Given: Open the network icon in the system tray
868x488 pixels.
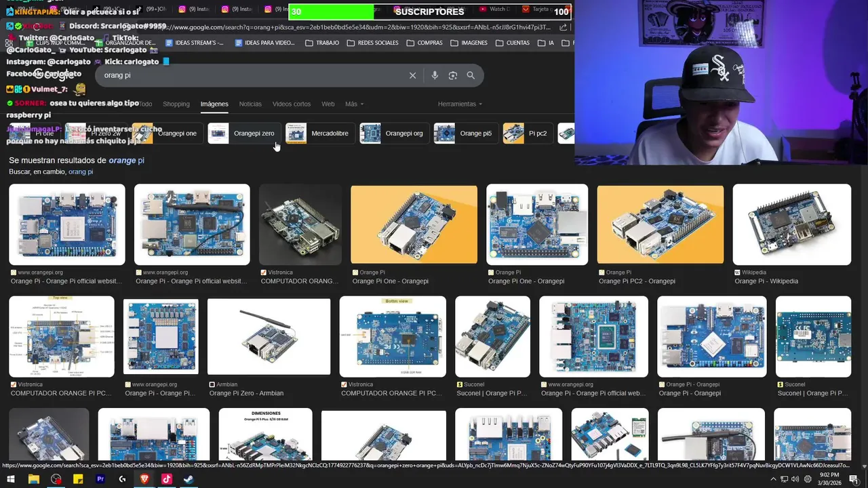Looking at the screenshot, I should coord(784,479).
